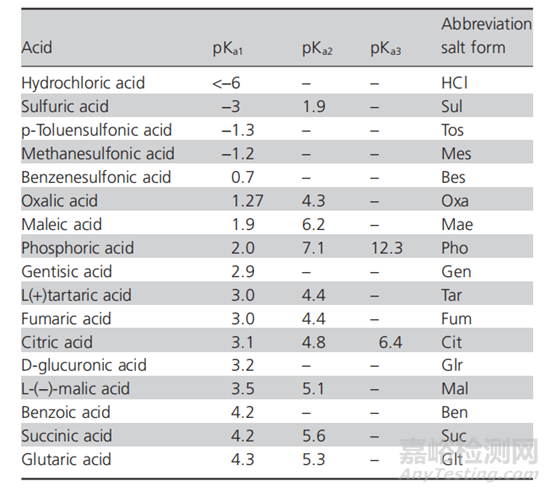Viewport: 550px width, 492px height.
Task: Select the Hydrochloric acid row label
Action: click(83, 83)
